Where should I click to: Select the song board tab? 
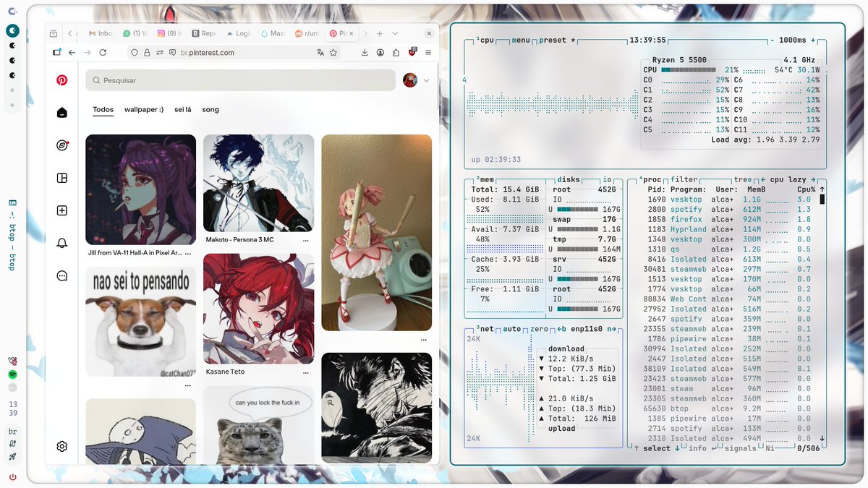[210, 110]
